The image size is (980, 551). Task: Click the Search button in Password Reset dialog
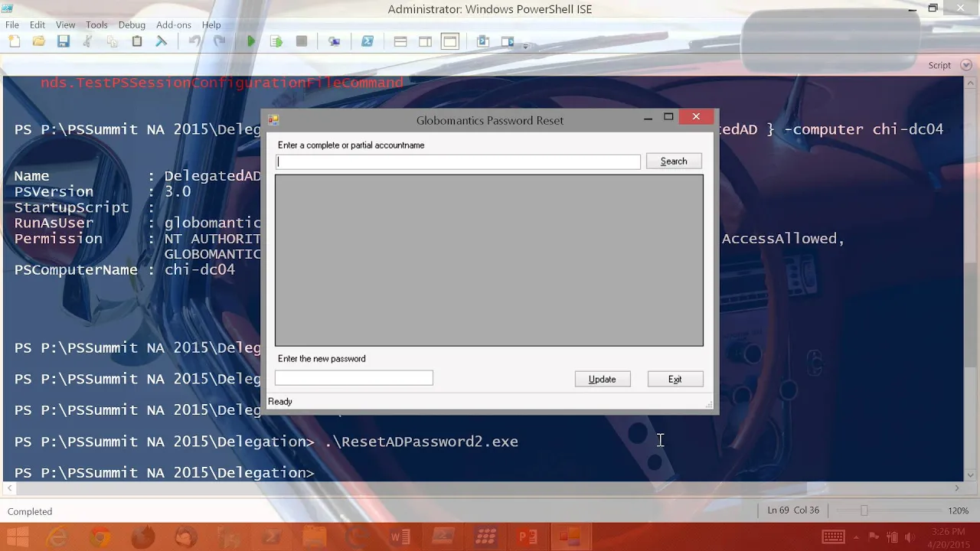point(674,161)
